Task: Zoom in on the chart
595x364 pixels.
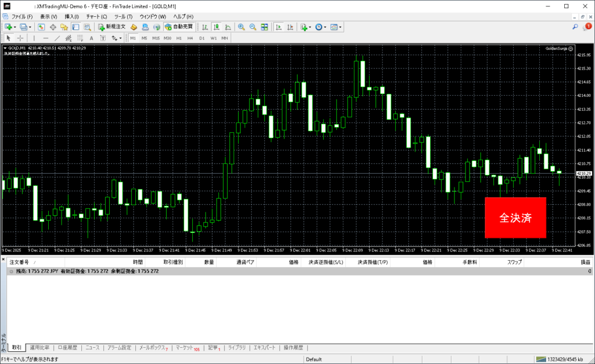Action: tap(241, 27)
